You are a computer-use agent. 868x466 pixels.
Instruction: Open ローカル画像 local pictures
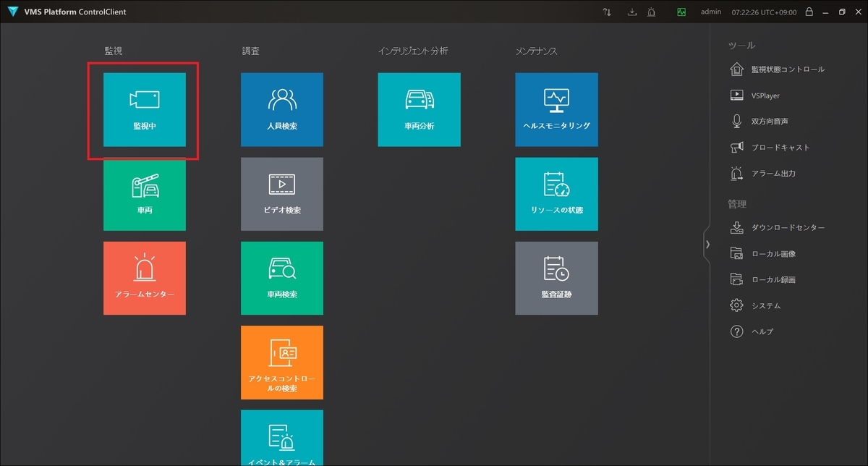coord(763,253)
